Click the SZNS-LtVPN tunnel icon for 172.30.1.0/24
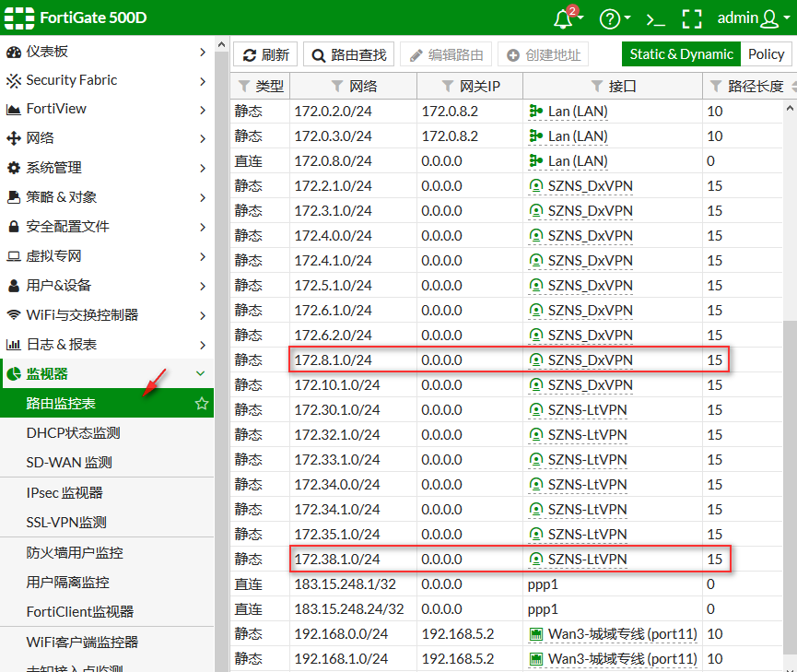Image resolution: width=797 pixels, height=672 pixels. [535, 409]
